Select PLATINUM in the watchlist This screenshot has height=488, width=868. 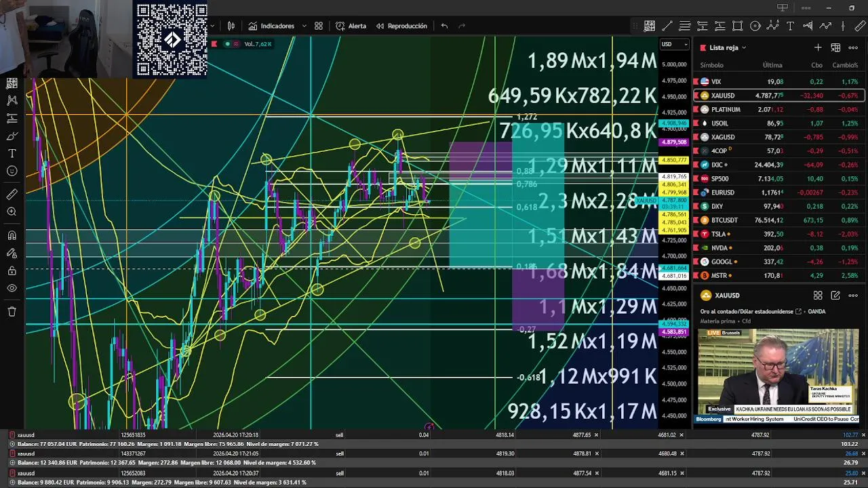coord(778,109)
